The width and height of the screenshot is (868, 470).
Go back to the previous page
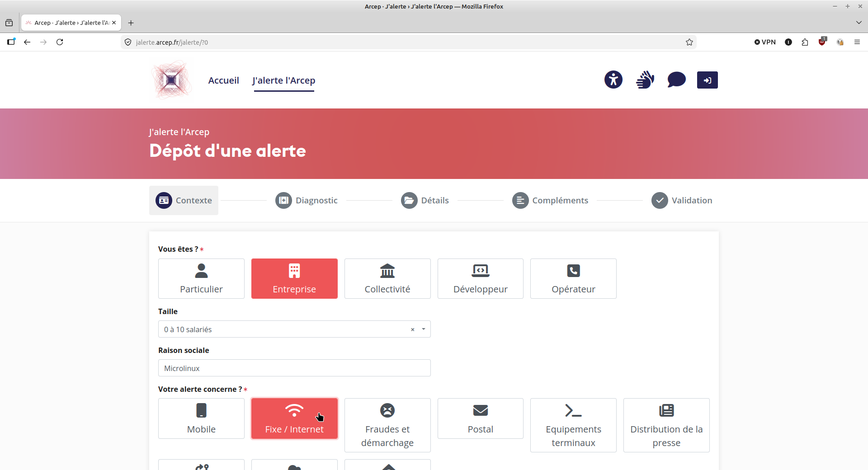click(x=27, y=42)
